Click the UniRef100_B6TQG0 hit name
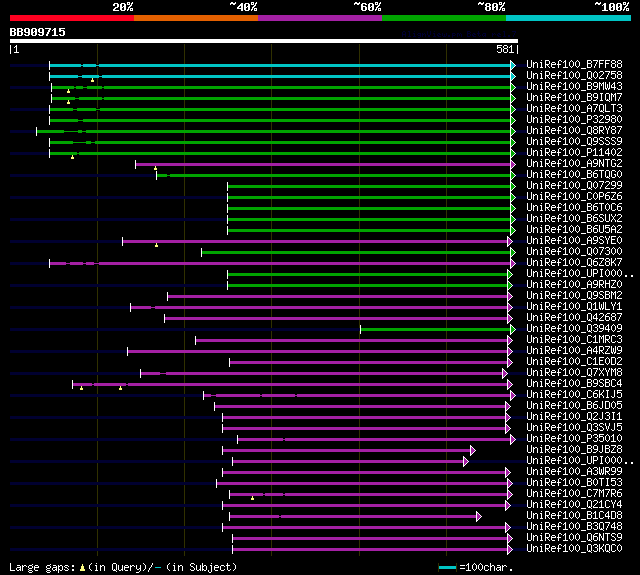The image size is (640, 575). 574,175
